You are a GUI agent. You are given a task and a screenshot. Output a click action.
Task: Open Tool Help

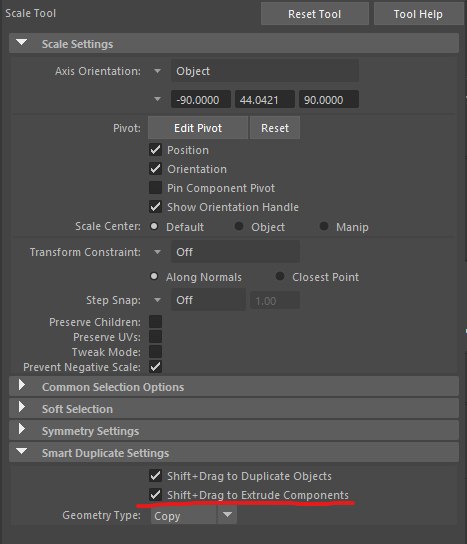pos(418,14)
